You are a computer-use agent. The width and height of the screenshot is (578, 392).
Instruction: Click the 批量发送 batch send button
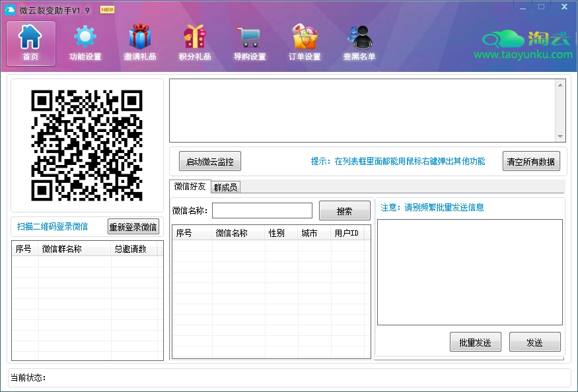[475, 341]
